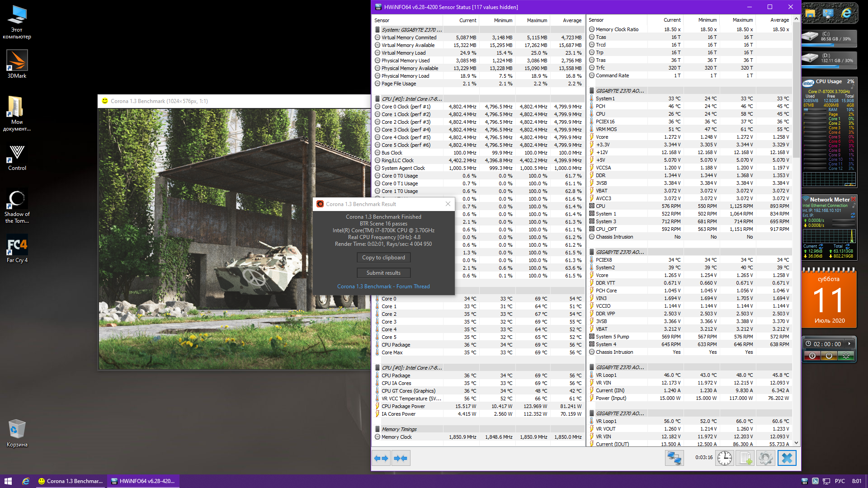This screenshot has height=488, width=868.
Task: Click the expand columns arrows icon in HWiNFO
Action: tap(382, 458)
